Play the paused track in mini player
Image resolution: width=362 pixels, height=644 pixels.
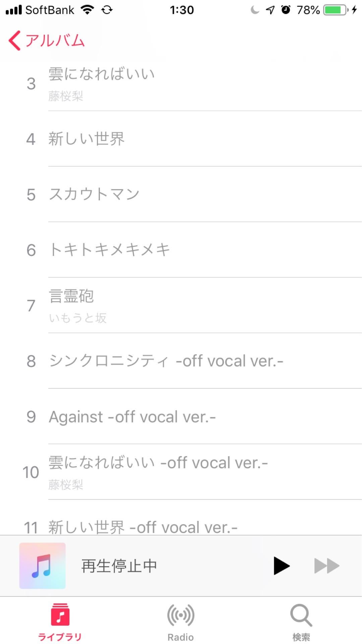[281, 566]
